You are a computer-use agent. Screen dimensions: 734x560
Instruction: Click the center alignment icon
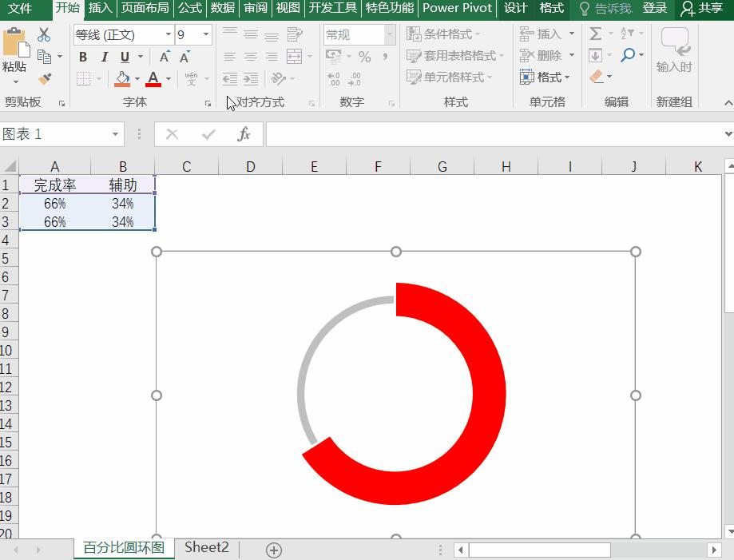251,55
